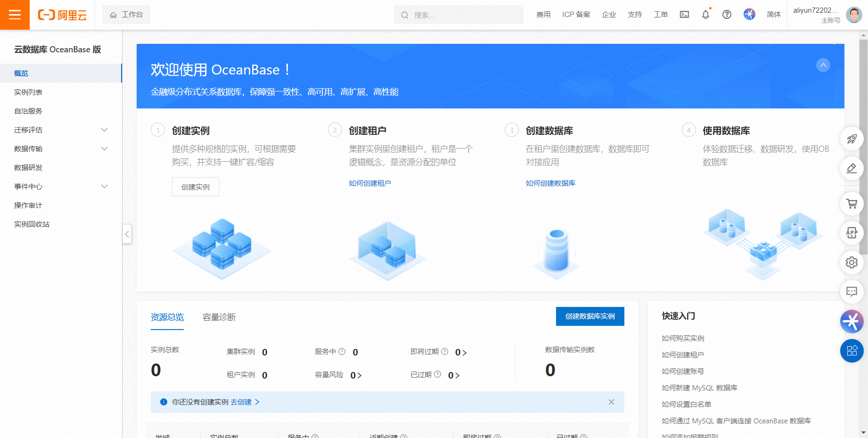This screenshot has width=868, height=438.
Task: Open the 工作台 workbench button
Action: 126,15
